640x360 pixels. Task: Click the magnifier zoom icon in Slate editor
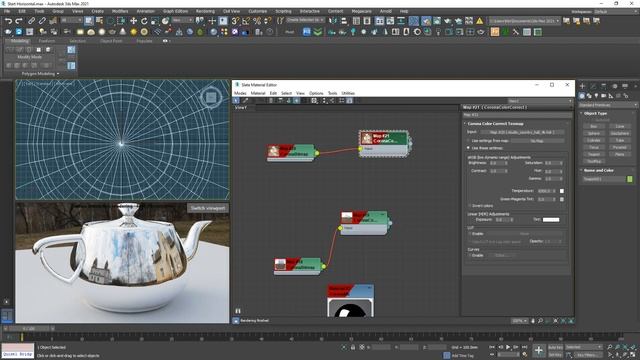coord(540,321)
